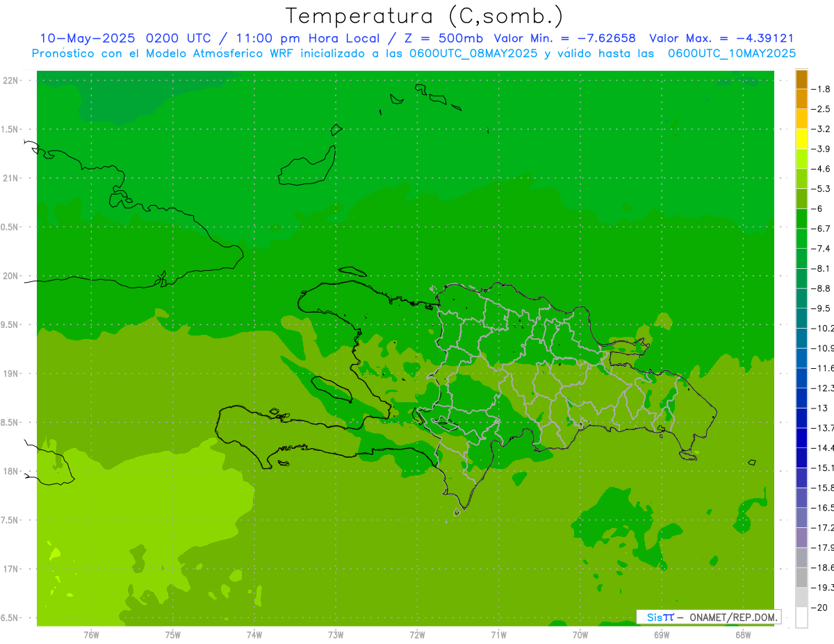Click the date text '10-May-2025 0200 UTC'
The width and height of the screenshot is (834, 644).
tap(126, 38)
